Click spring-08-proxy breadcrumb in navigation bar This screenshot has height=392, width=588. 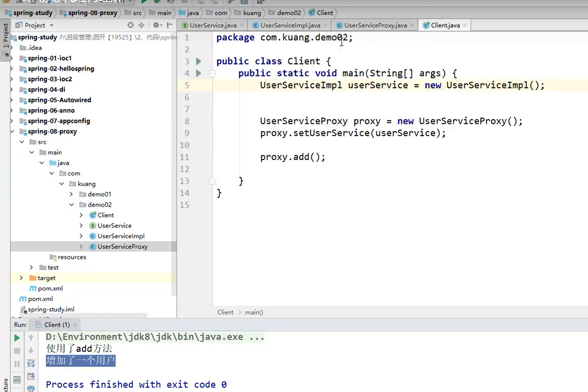(88, 13)
